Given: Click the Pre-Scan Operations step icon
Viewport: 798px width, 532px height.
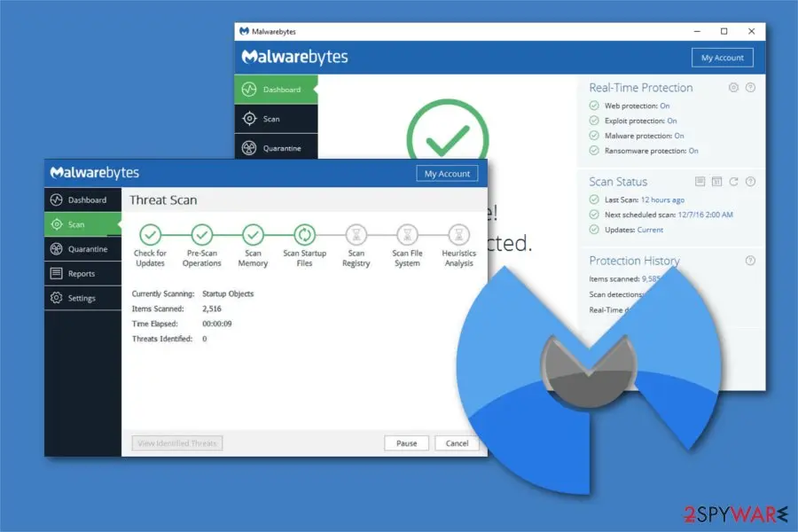Looking at the screenshot, I should pyautogui.click(x=201, y=235).
